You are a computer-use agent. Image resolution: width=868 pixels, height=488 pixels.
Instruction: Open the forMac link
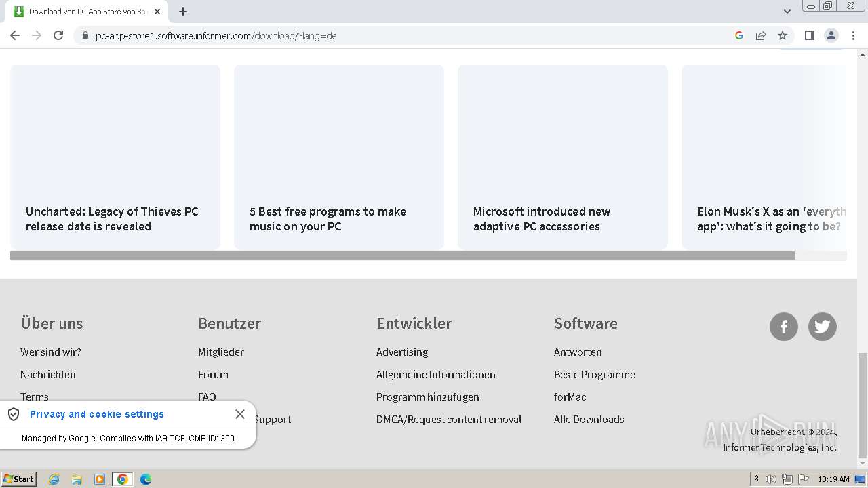570,396
